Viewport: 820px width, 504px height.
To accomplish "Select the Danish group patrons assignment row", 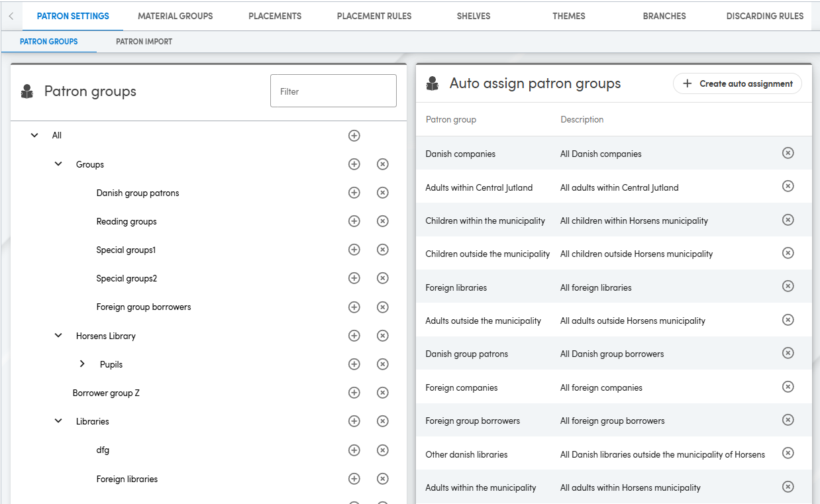I will [x=614, y=354].
